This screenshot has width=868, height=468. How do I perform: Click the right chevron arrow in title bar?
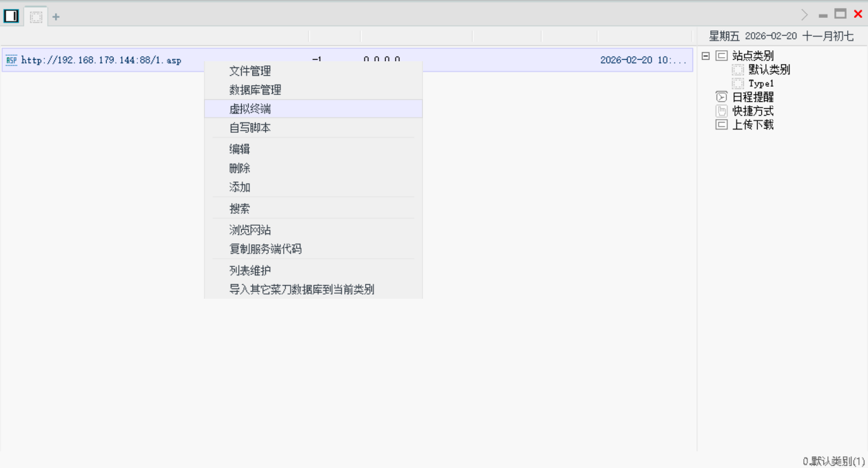click(805, 14)
